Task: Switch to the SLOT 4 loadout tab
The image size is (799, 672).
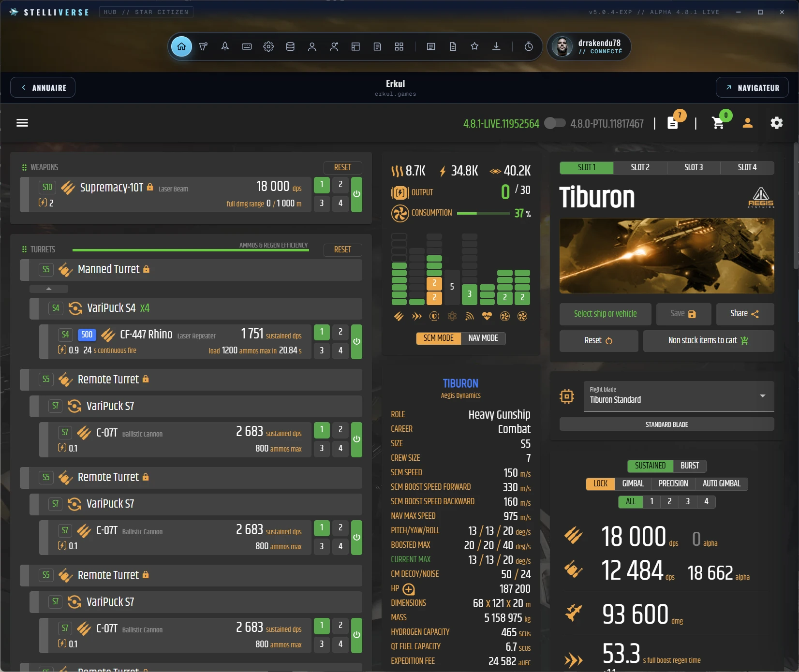Action: 747,168
